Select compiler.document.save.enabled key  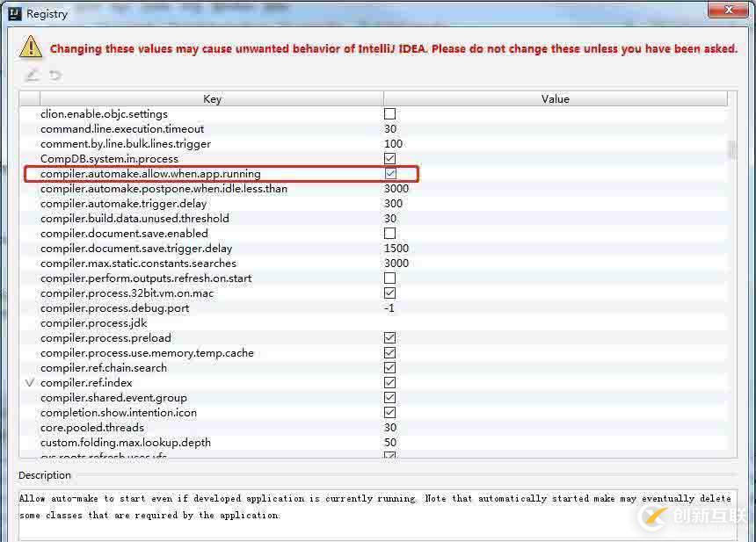coord(125,233)
